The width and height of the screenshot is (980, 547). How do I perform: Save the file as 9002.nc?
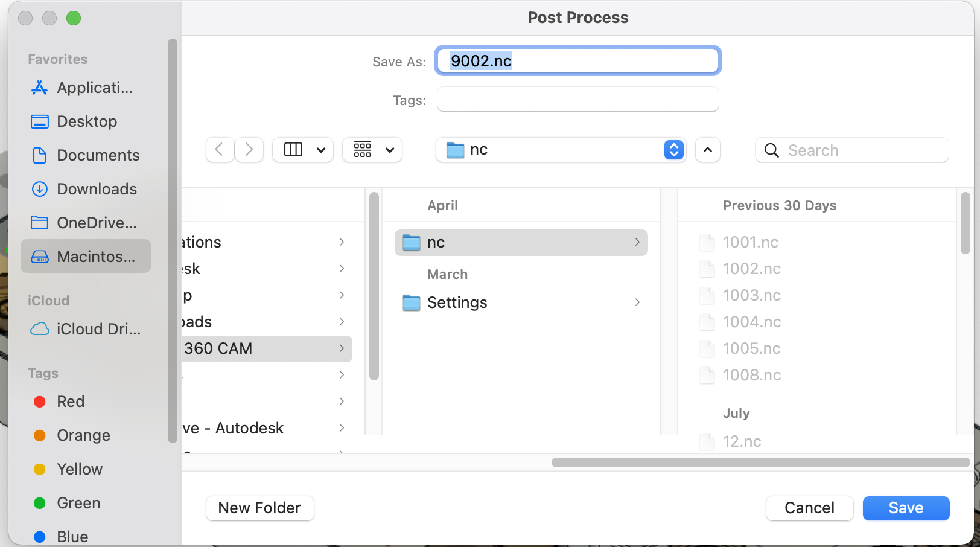pyautogui.click(x=906, y=508)
